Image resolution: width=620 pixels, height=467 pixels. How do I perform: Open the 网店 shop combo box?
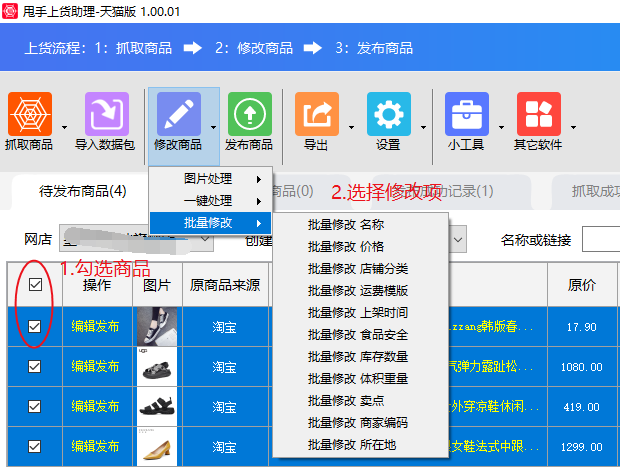click(136, 238)
